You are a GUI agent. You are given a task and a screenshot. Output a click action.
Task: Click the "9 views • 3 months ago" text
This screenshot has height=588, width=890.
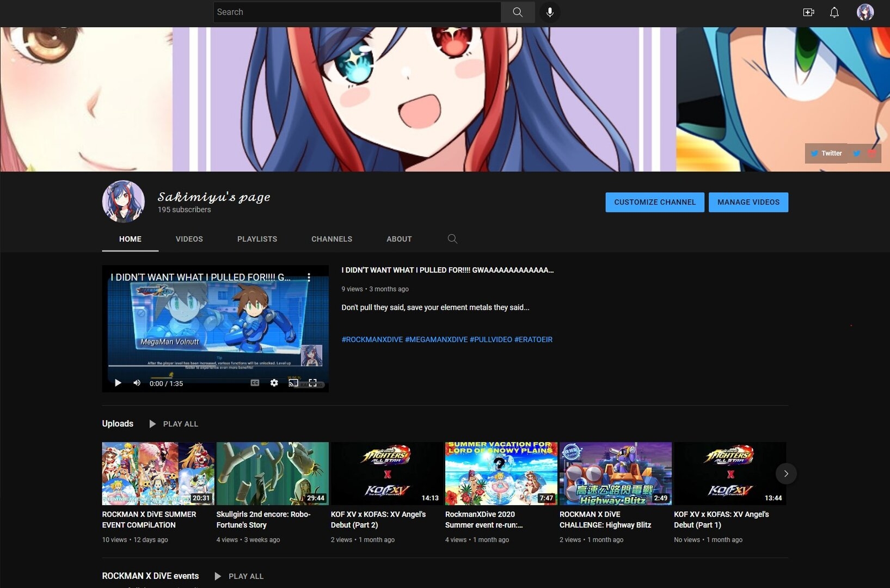pyautogui.click(x=375, y=289)
